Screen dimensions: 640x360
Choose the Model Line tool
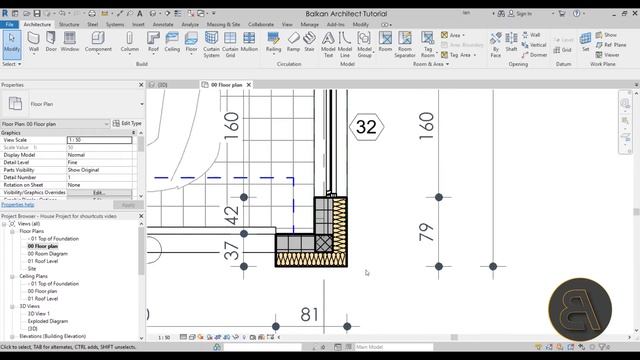coord(345,44)
